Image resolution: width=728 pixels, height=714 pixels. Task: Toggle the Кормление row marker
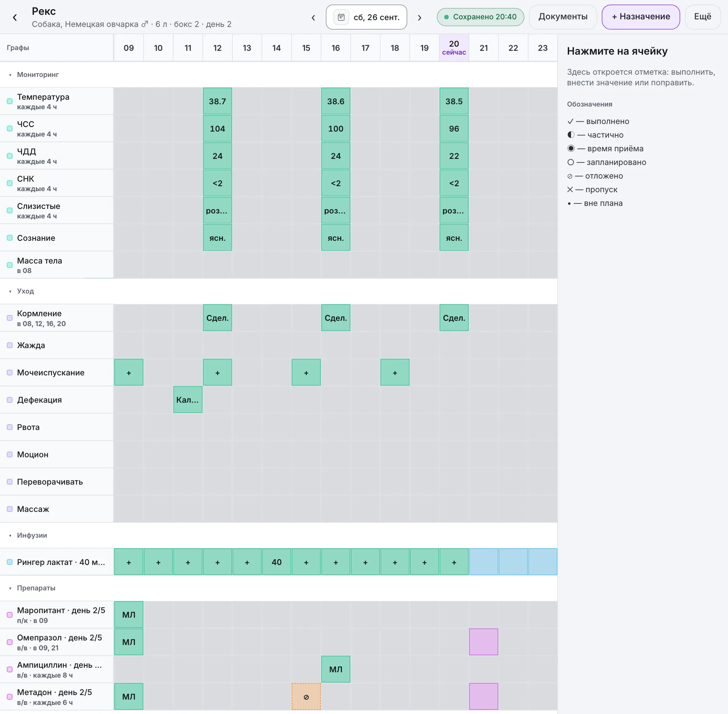[10, 318]
